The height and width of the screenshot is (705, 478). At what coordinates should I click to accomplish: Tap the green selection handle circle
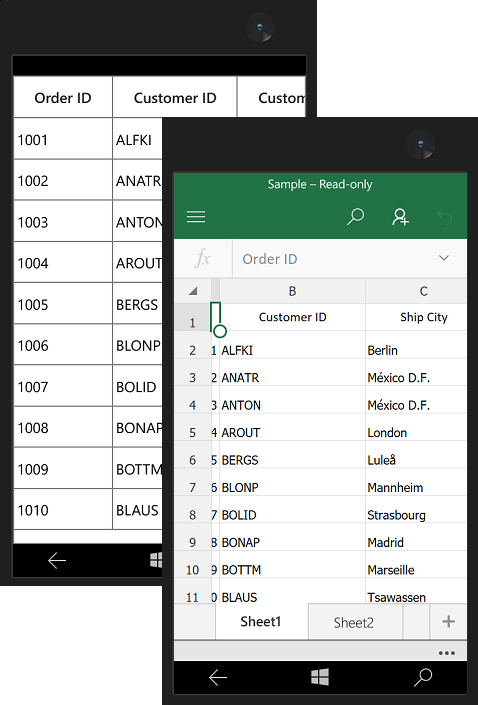click(219, 331)
